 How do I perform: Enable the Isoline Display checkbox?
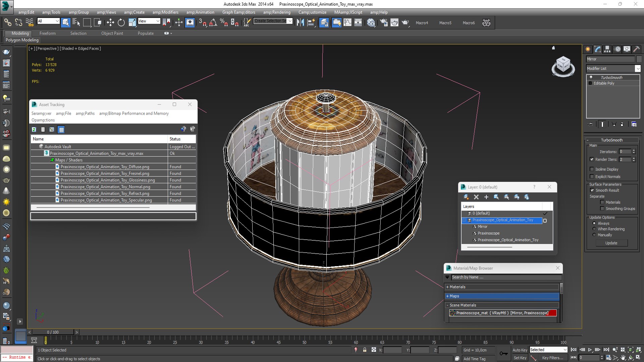592,169
